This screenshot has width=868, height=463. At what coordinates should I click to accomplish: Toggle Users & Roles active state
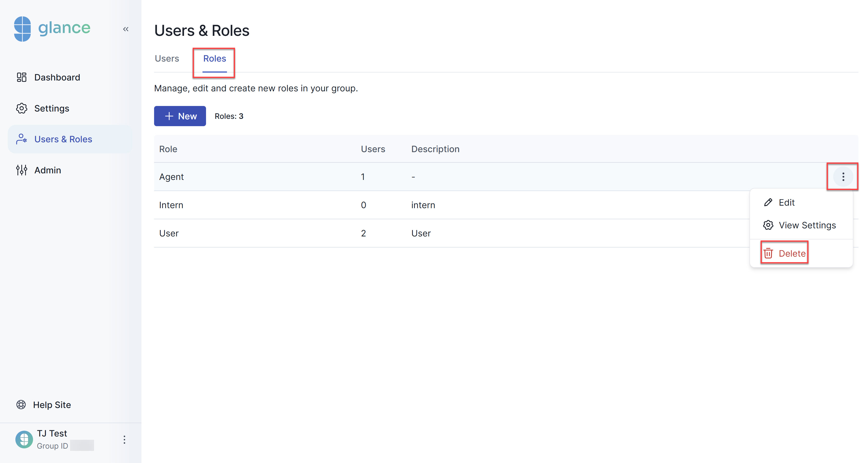point(63,139)
